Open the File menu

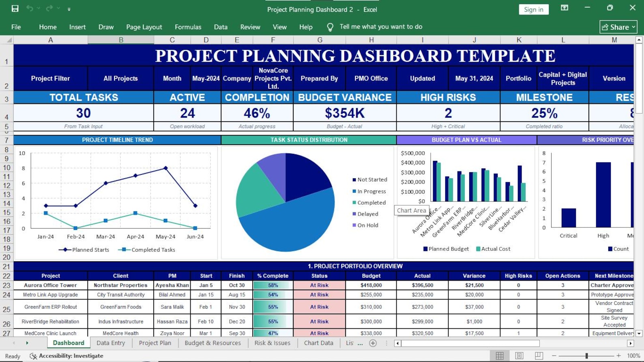(16, 27)
